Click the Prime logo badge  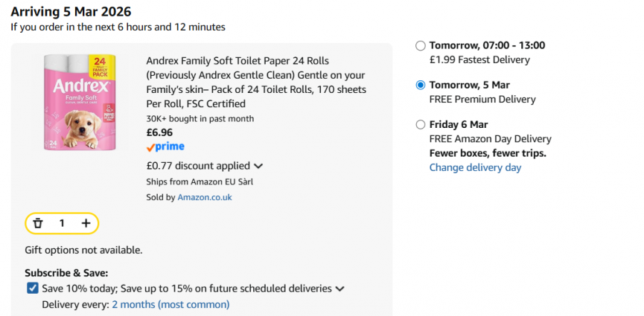(165, 147)
